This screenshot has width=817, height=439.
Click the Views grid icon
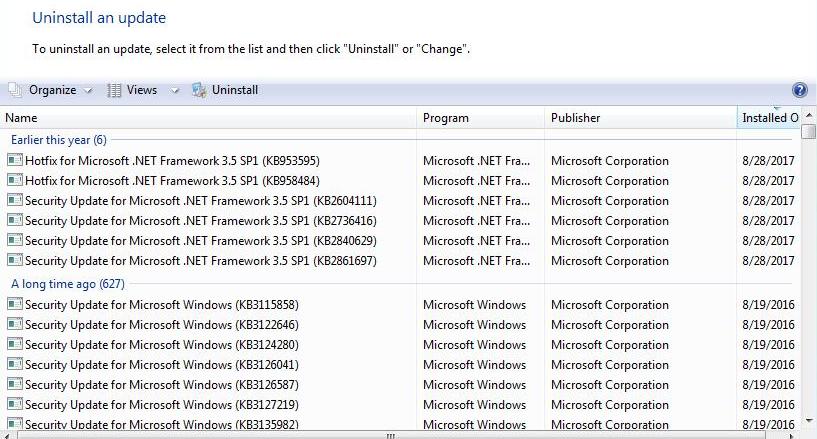click(x=114, y=90)
